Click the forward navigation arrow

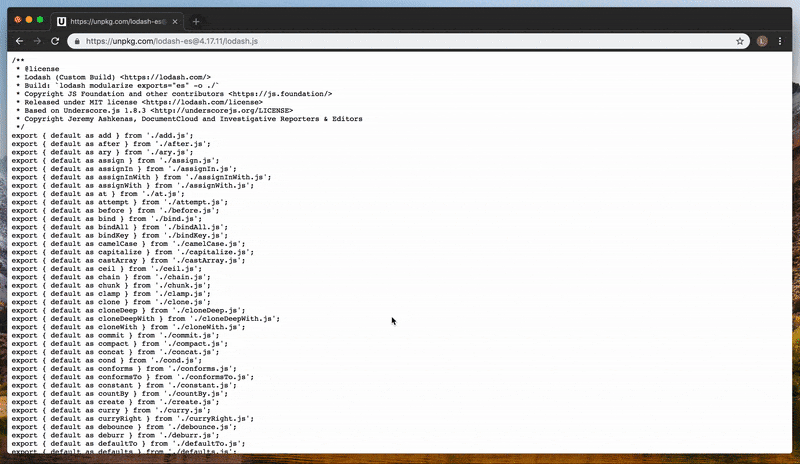(37, 41)
